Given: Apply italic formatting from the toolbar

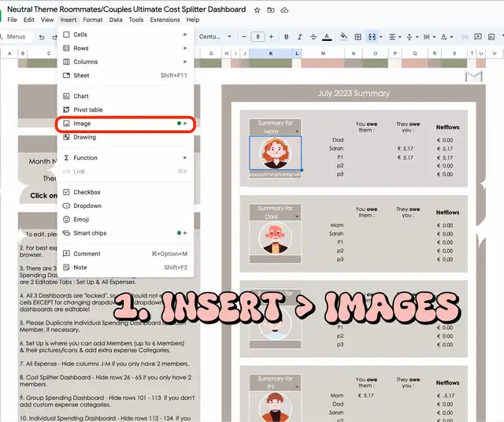Looking at the screenshot, I should pyautogui.click(x=300, y=36).
